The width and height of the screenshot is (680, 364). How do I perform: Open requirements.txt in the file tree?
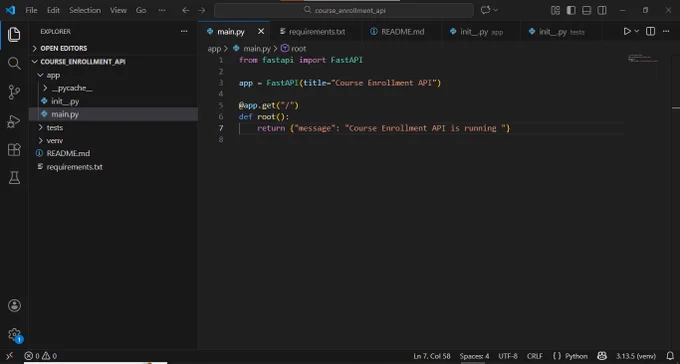coord(114,167)
